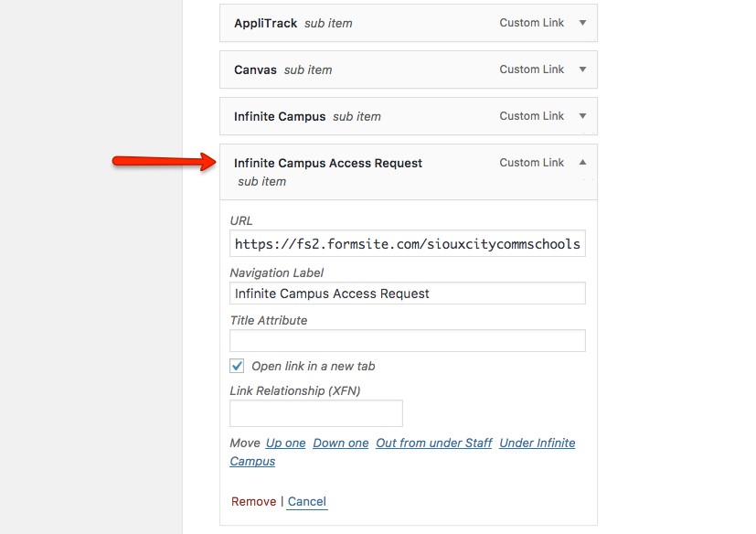
Task: Select the AppliTrack menu item title
Action: [265, 23]
